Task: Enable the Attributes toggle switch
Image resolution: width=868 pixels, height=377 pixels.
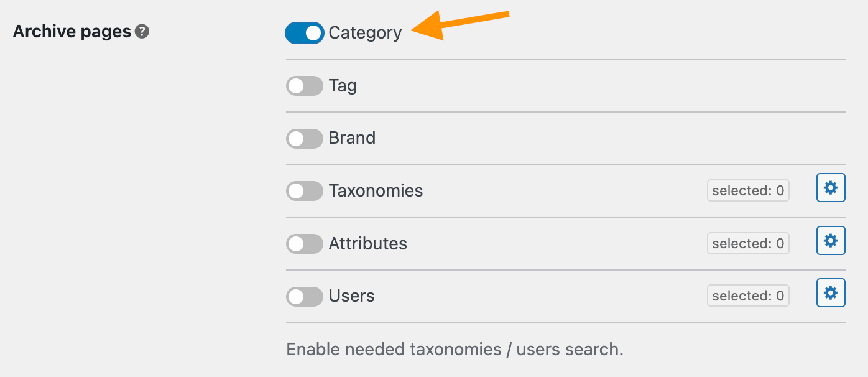Action: pyautogui.click(x=304, y=243)
